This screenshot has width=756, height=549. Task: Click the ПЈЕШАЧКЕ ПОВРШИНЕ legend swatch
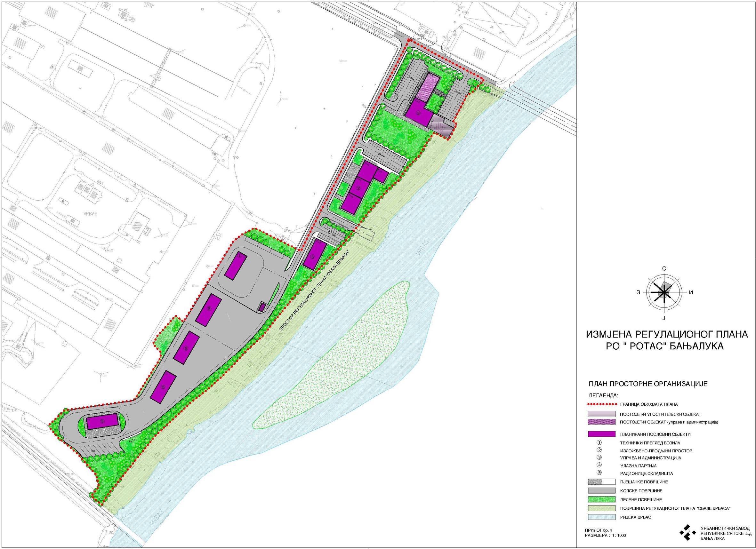tap(601, 482)
